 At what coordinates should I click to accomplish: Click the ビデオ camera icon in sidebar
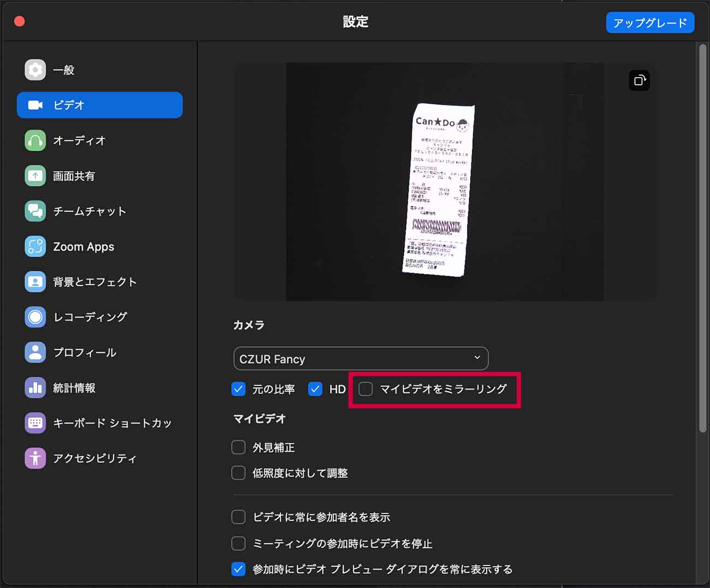click(35, 105)
